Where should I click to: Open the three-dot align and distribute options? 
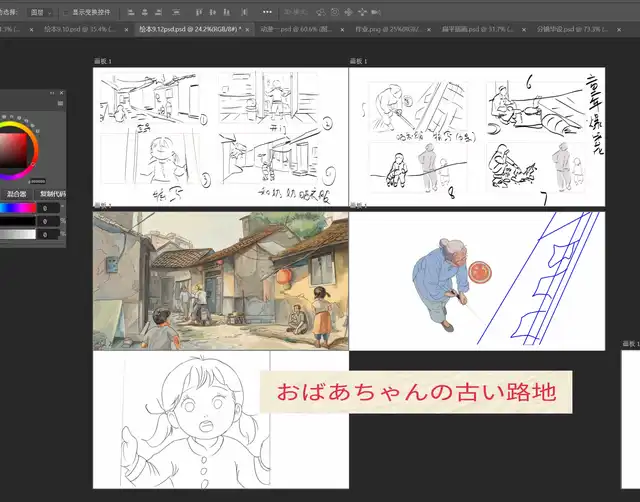coord(267,13)
